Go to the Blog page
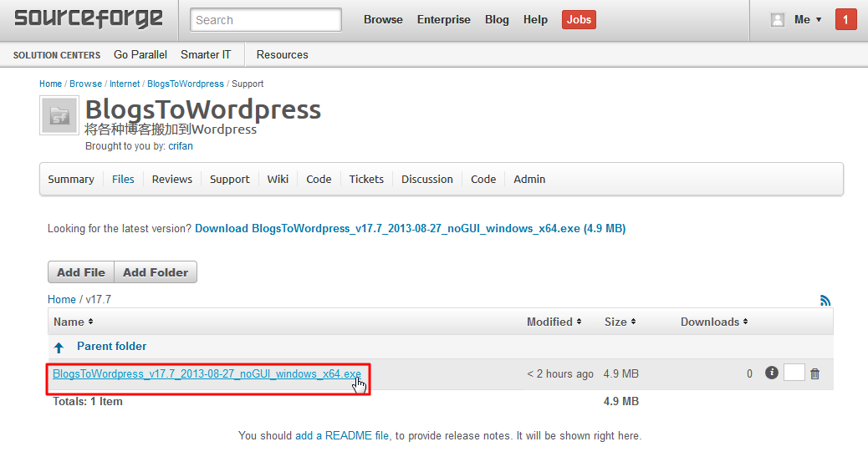The image size is (868, 462). [497, 19]
